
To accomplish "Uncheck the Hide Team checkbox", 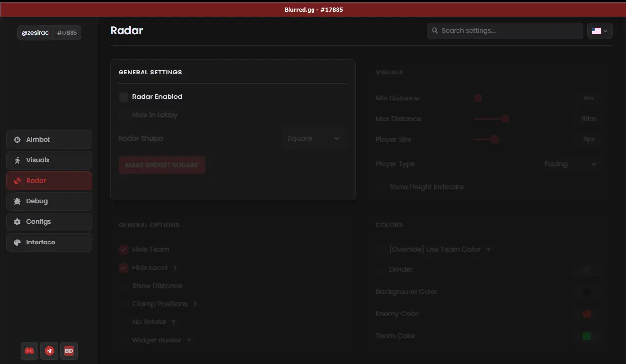I will tap(123, 250).
